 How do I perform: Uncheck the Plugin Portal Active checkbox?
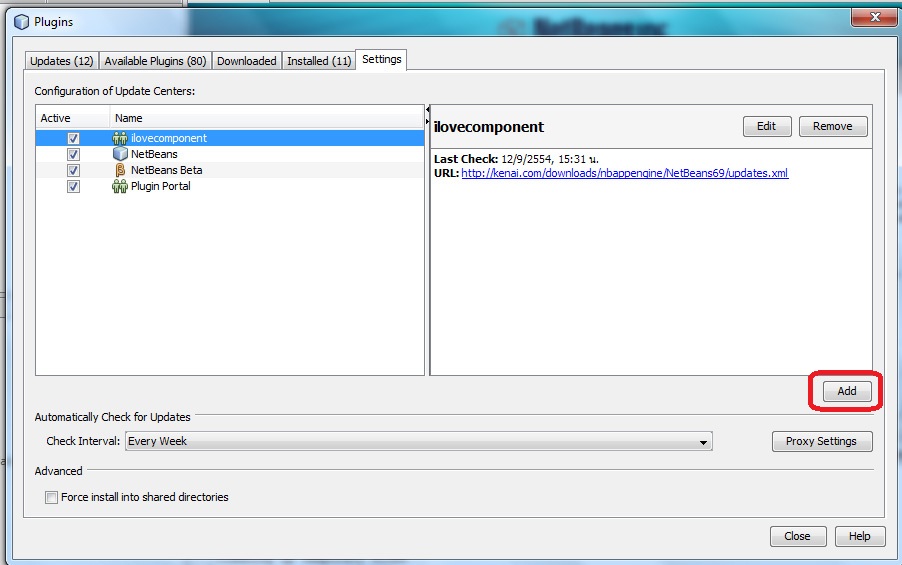tap(73, 186)
